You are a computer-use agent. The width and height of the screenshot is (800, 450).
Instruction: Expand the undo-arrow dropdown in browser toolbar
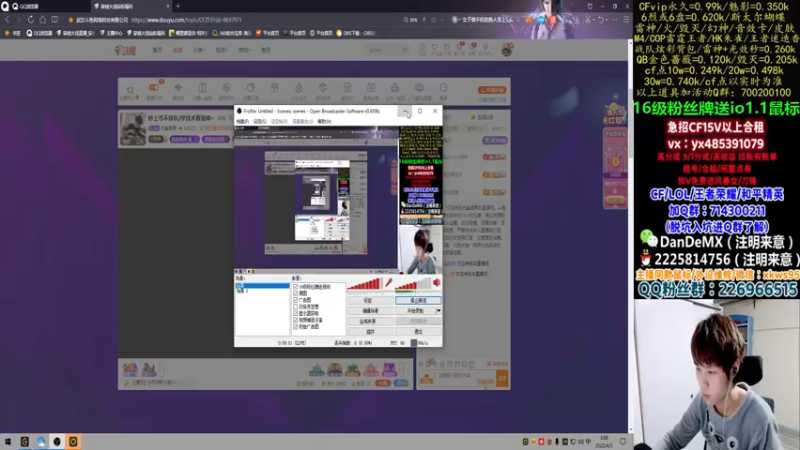pos(609,20)
